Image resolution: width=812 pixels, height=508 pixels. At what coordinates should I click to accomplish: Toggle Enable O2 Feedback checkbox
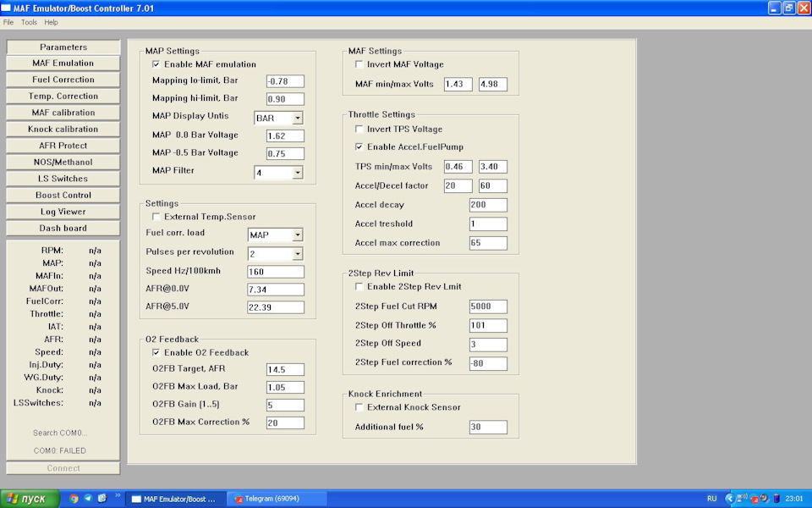pyautogui.click(x=156, y=352)
